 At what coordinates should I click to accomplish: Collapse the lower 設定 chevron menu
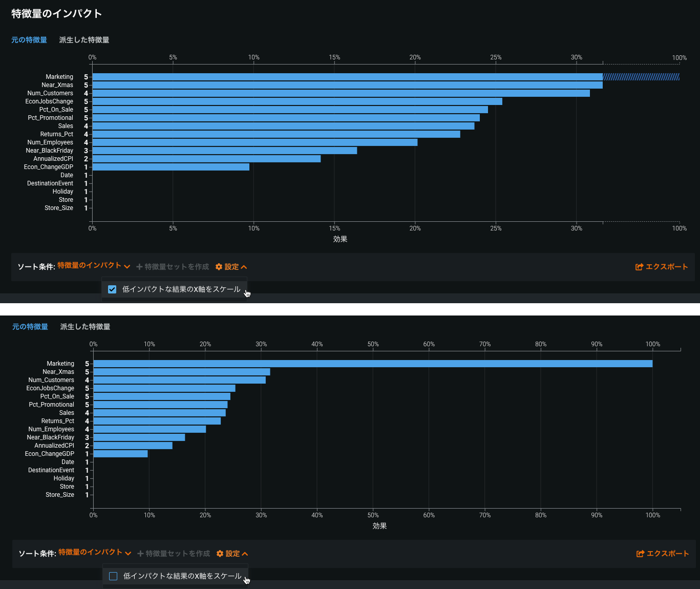pos(245,554)
